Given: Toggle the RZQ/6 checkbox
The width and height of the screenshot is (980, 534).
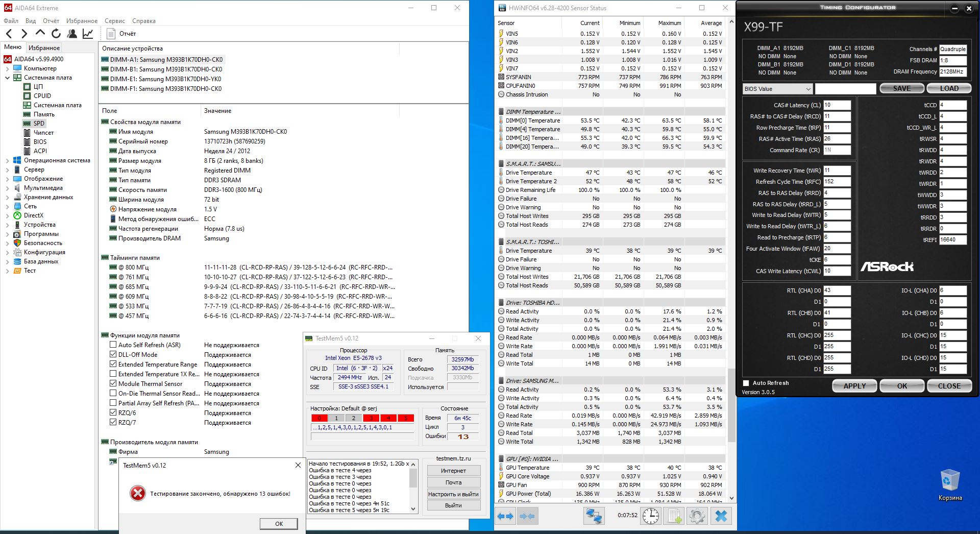Looking at the screenshot, I should (x=113, y=413).
